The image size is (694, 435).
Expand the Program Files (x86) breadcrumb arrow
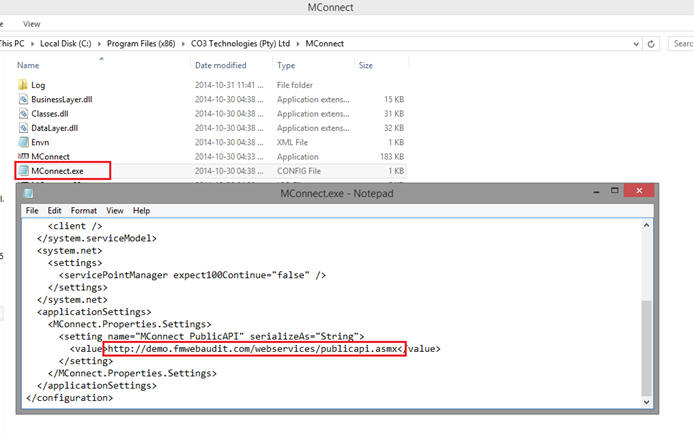click(x=183, y=44)
